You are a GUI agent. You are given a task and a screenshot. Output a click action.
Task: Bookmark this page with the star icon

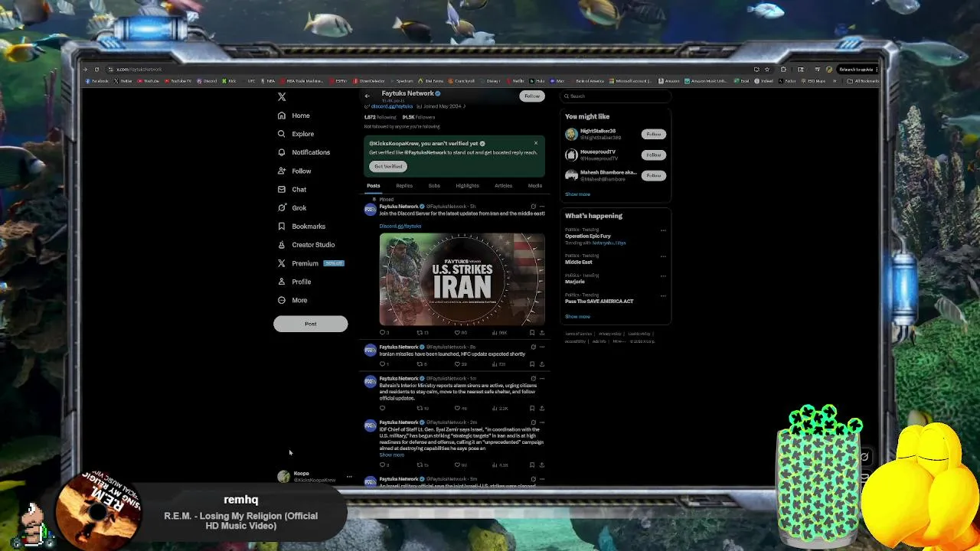[x=766, y=70]
